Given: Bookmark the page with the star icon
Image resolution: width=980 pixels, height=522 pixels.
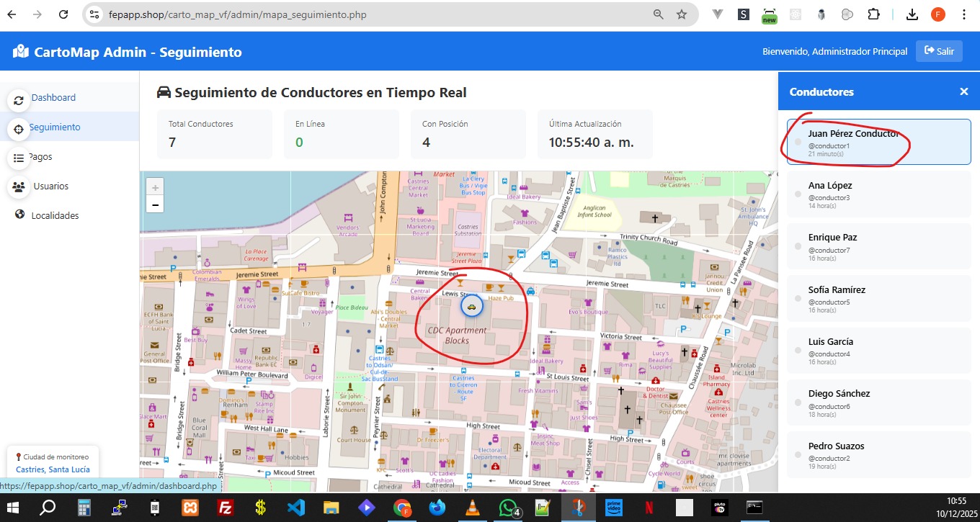Looking at the screenshot, I should 681,14.
